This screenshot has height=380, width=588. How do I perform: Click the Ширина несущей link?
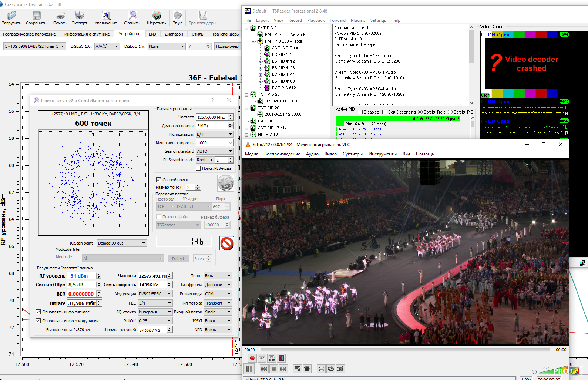pyautogui.click(x=120, y=330)
